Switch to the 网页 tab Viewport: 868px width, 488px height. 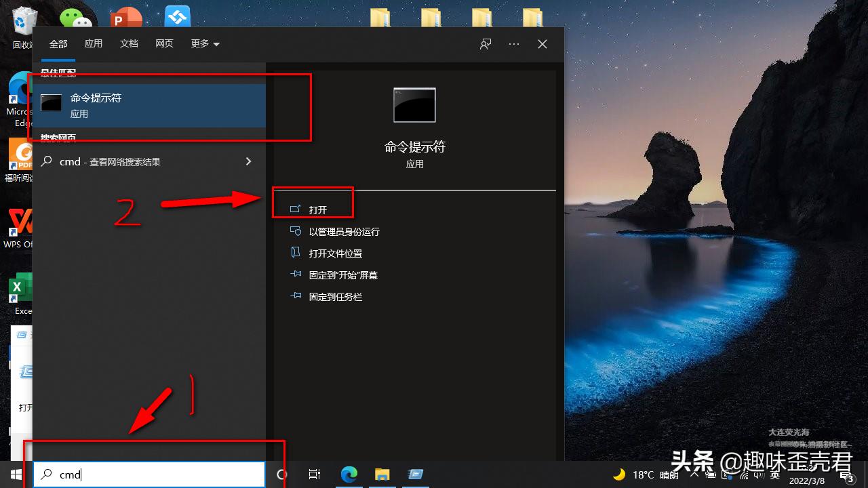pyautogui.click(x=164, y=43)
